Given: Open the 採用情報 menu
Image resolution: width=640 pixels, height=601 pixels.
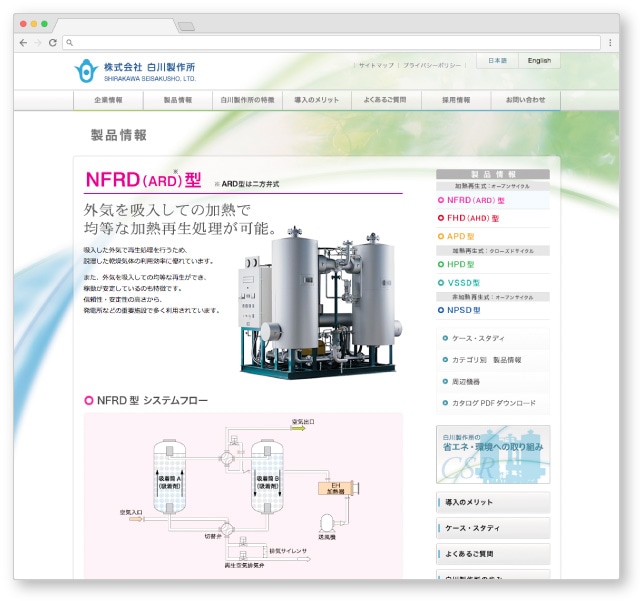Looking at the screenshot, I should pos(456,100).
